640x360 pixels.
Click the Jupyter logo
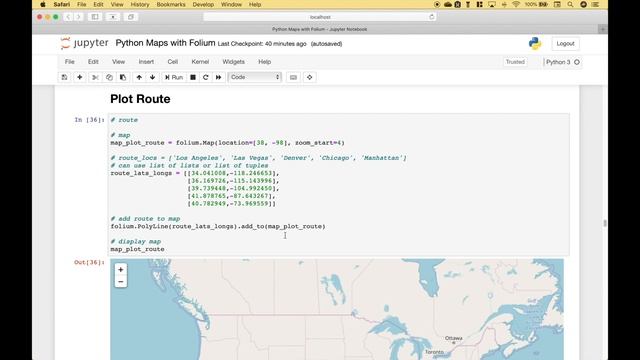pos(84,43)
